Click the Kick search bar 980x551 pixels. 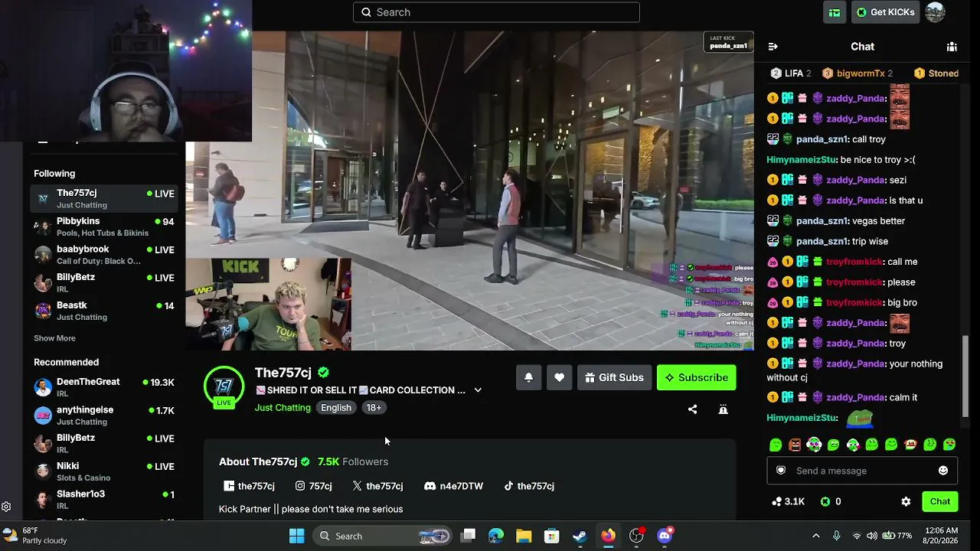coord(496,12)
